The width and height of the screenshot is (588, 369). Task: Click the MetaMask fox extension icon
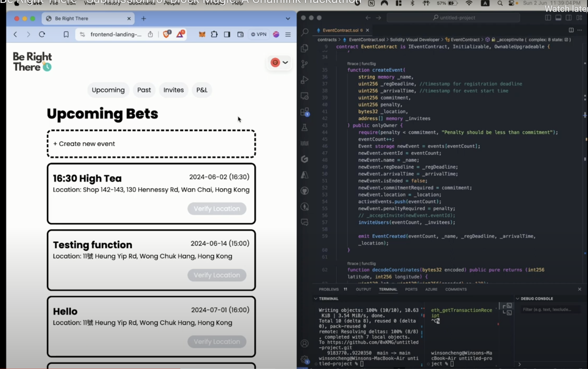[202, 34]
